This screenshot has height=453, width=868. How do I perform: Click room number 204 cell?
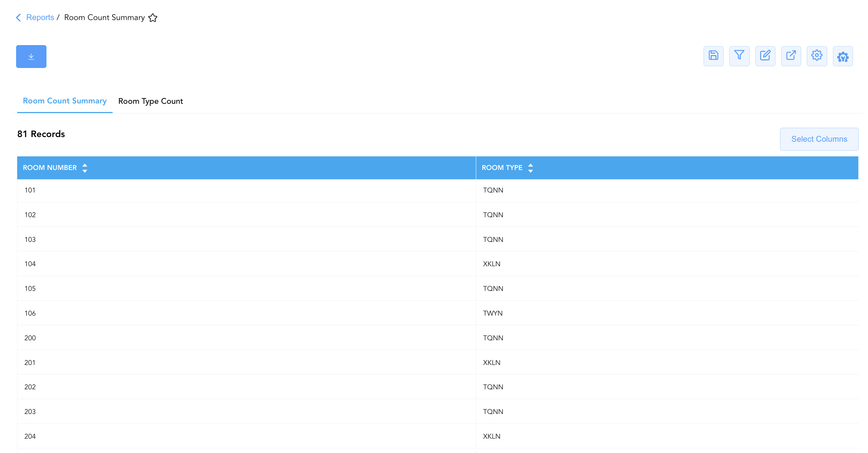pyautogui.click(x=246, y=436)
